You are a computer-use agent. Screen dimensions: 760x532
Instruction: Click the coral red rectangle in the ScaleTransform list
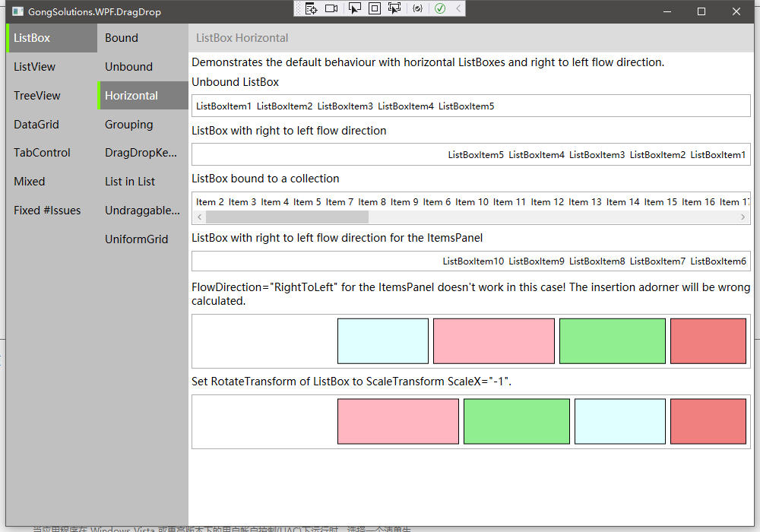pos(708,422)
